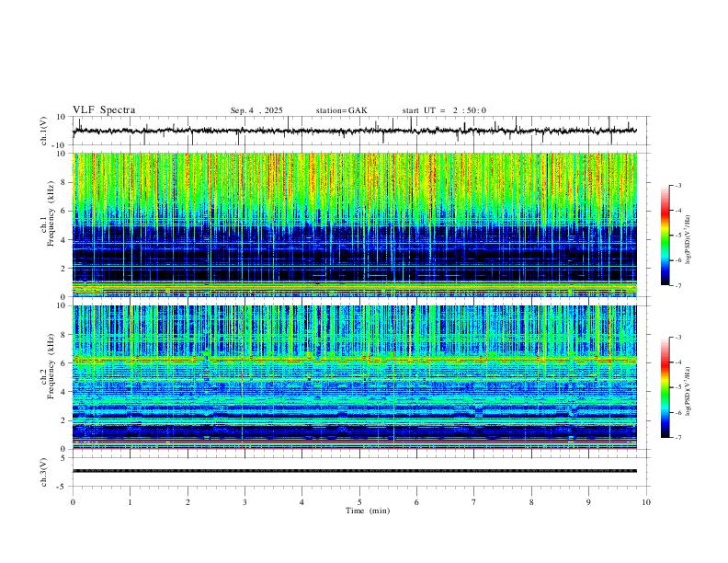Viewport: 728px width, 563px height.
Task: Click time axis tick label "7"
Action: click(474, 502)
